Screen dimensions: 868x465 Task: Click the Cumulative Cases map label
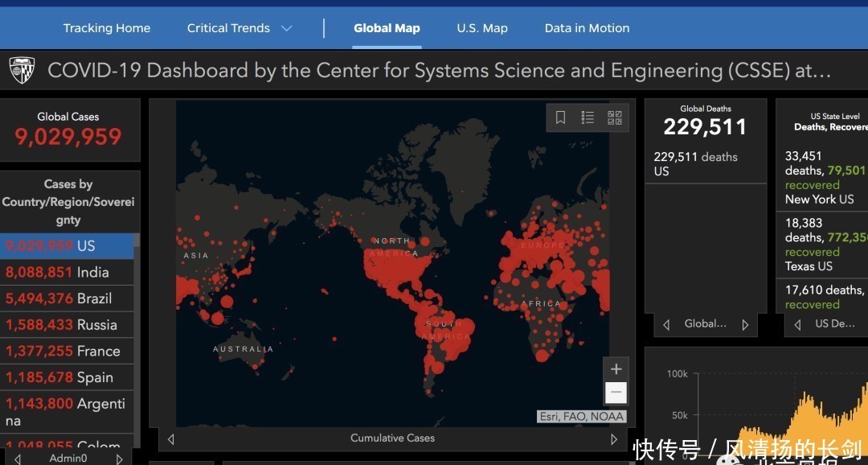coord(392,438)
